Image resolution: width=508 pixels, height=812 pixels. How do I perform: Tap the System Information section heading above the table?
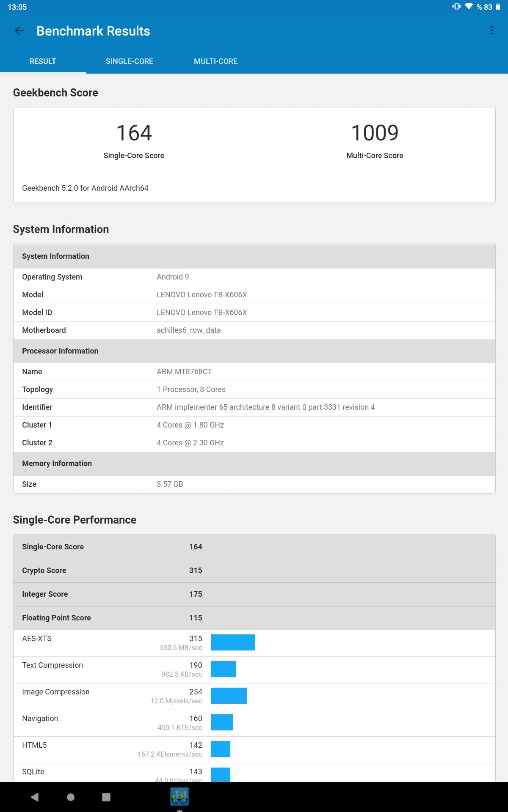tap(61, 229)
